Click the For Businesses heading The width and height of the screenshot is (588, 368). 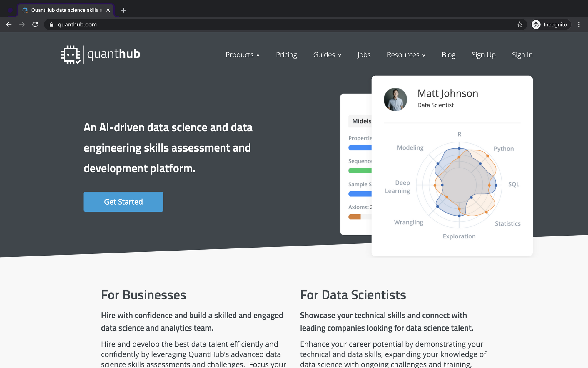pyautogui.click(x=143, y=295)
